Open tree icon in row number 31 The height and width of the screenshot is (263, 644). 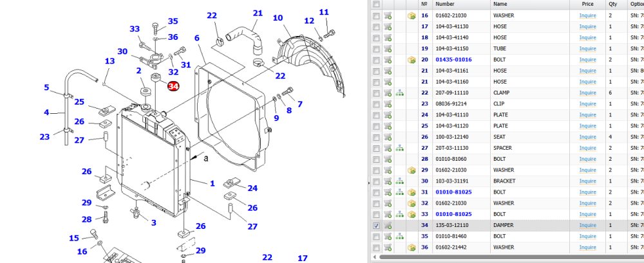pos(400,192)
